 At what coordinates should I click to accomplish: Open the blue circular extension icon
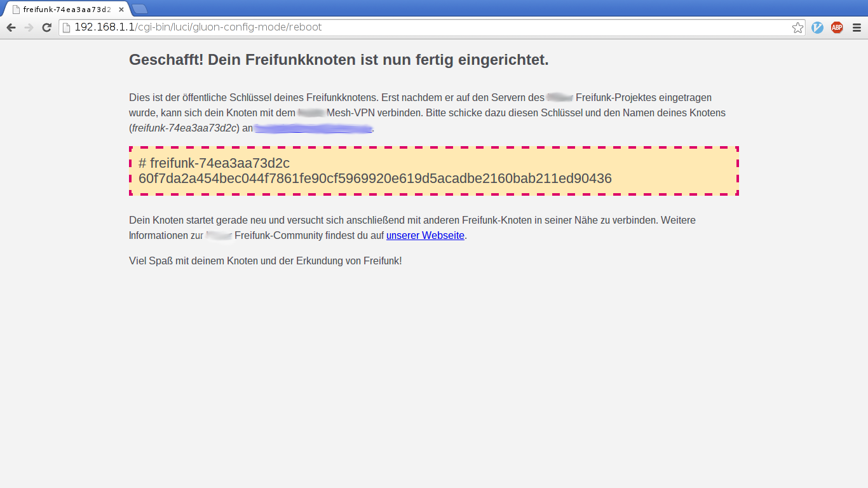[818, 27]
